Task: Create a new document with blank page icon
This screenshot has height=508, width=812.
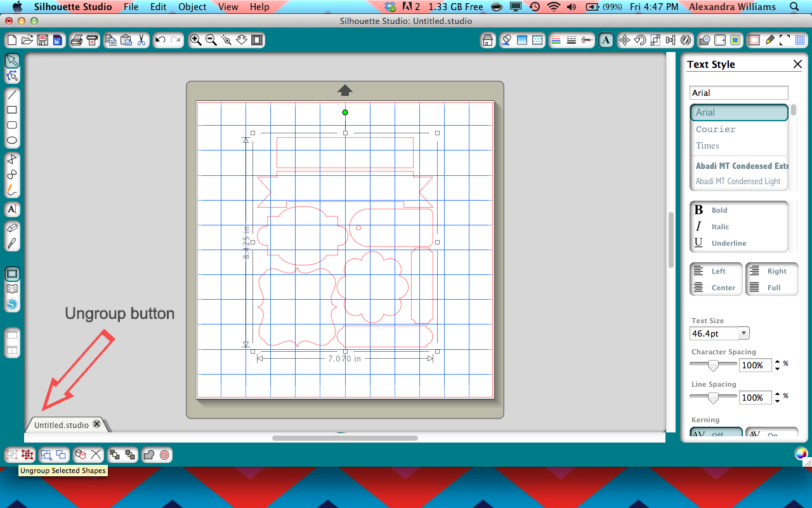Action: (x=12, y=40)
